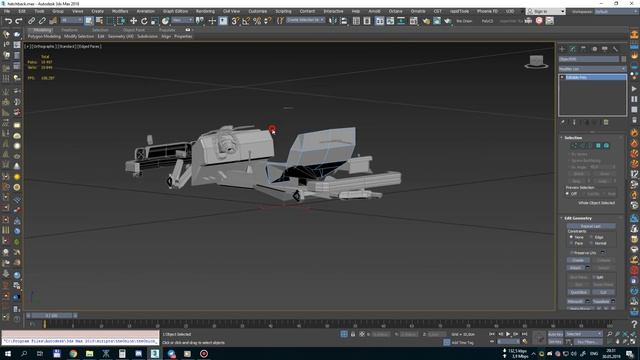Open Select by Name list icon
The height and width of the screenshot is (360, 640).
99,20
